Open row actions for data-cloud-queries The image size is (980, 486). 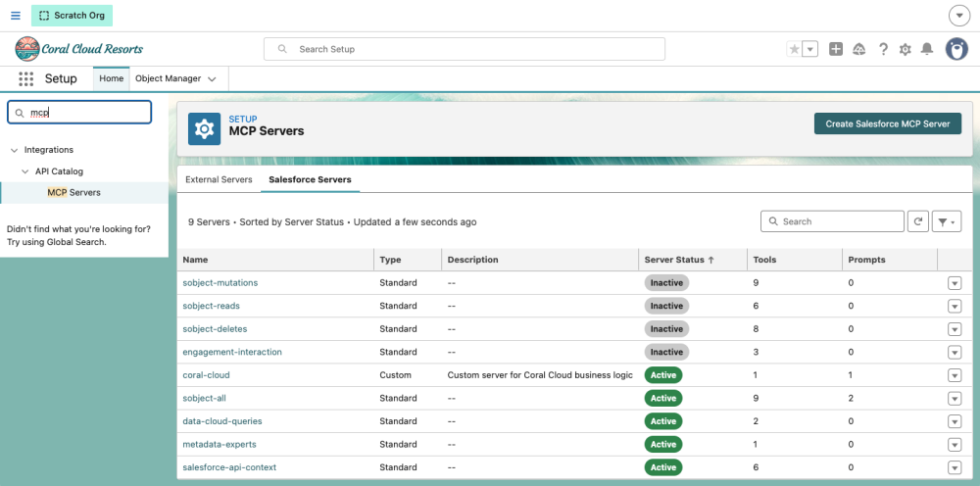[x=954, y=421]
